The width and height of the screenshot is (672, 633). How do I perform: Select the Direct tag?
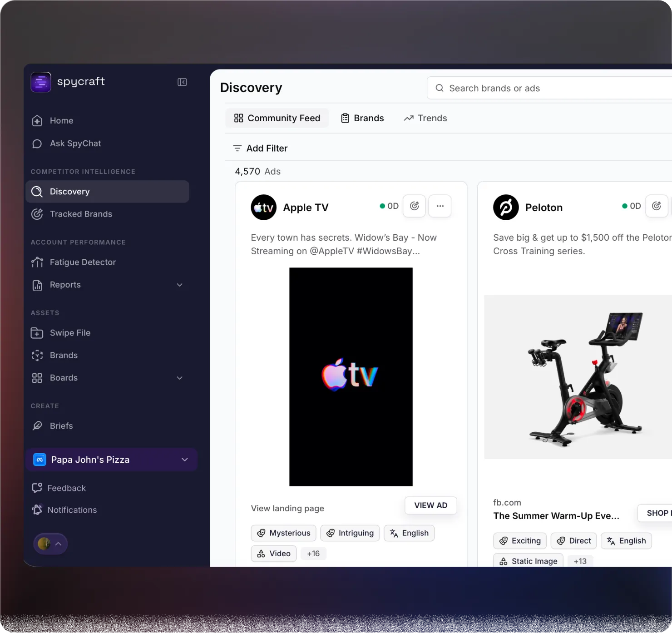[573, 541]
